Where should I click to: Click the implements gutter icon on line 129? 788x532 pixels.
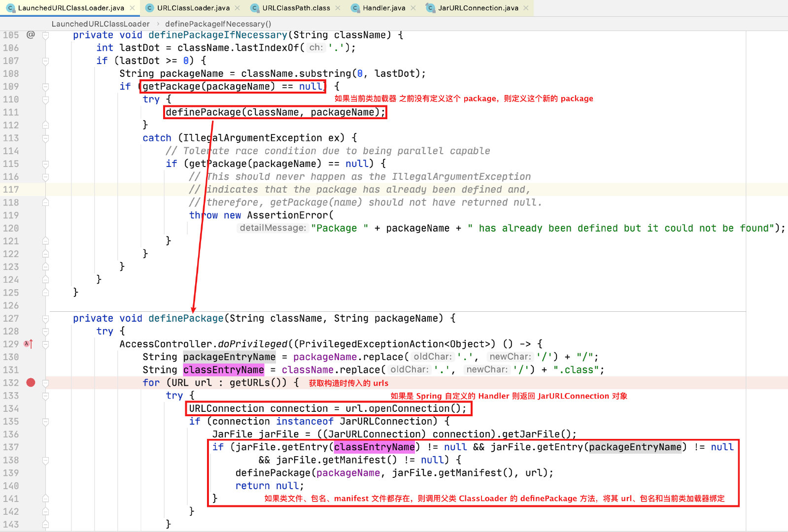click(x=28, y=344)
